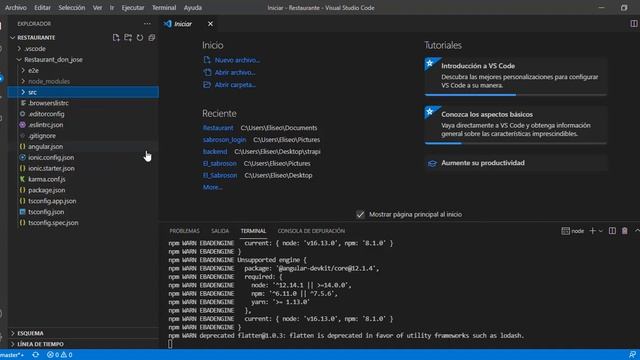The height and width of the screenshot is (360, 640).
Task: Open recent El_sabroson in Pictures
Action: pos(220,163)
